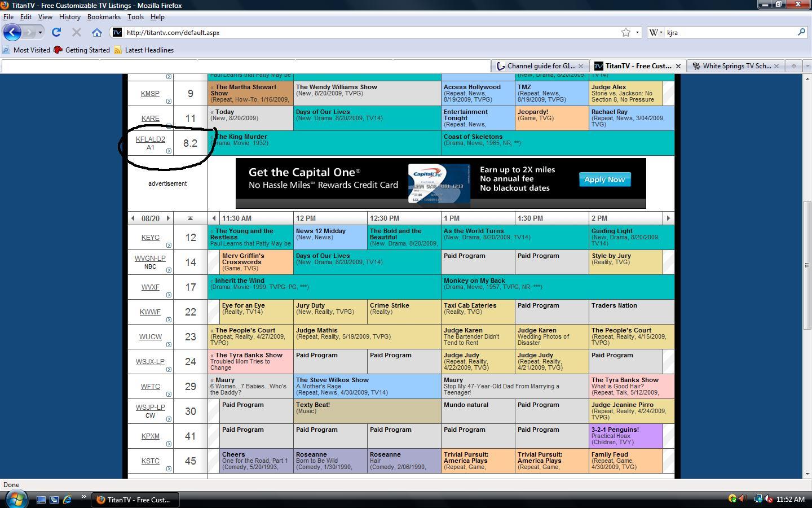Go to the Home page icon
The image size is (812, 508).
pyautogui.click(x=96, y=32)
